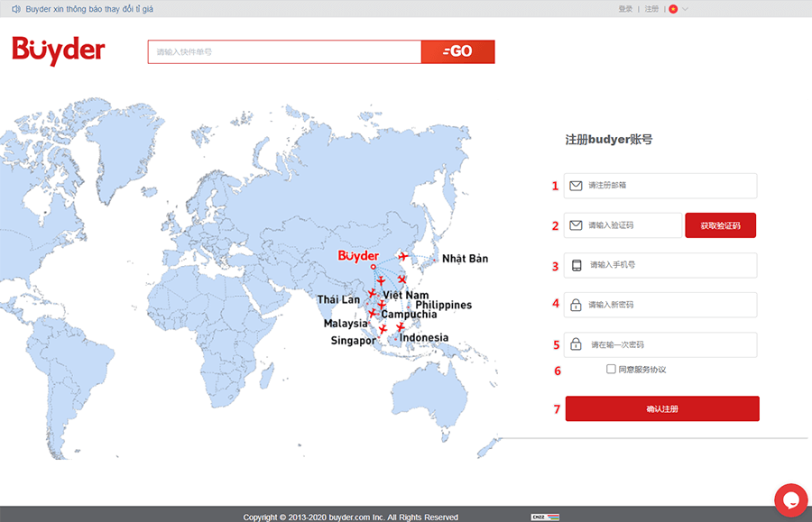This screenshot has width=812, height=522.
Task: Click the lock icon in 请输入新密码 field
Action: coord(576,305)
